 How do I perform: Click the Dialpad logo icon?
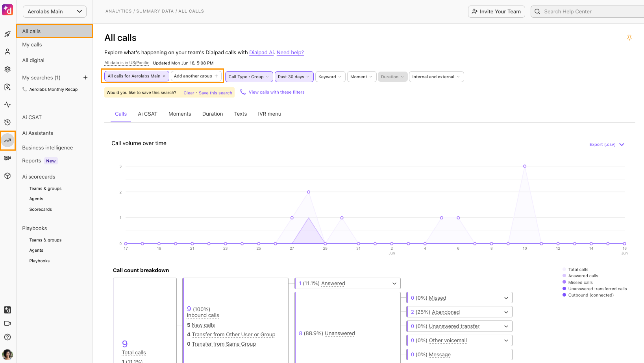7,10
